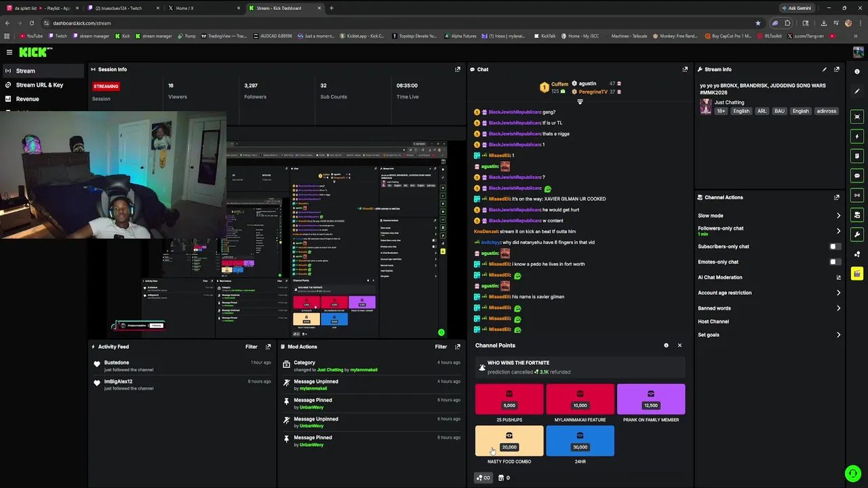
Task: Edit stream info with the pencil icon
Action: tap(825, 69)
